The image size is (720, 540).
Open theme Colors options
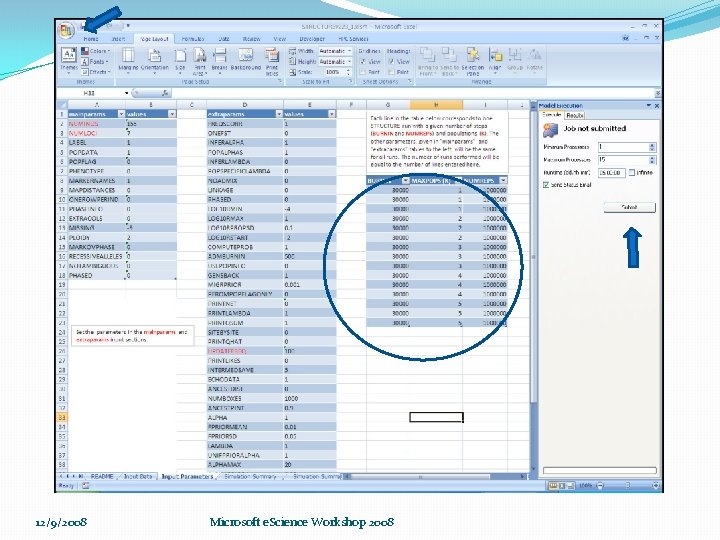pos(96,51)
